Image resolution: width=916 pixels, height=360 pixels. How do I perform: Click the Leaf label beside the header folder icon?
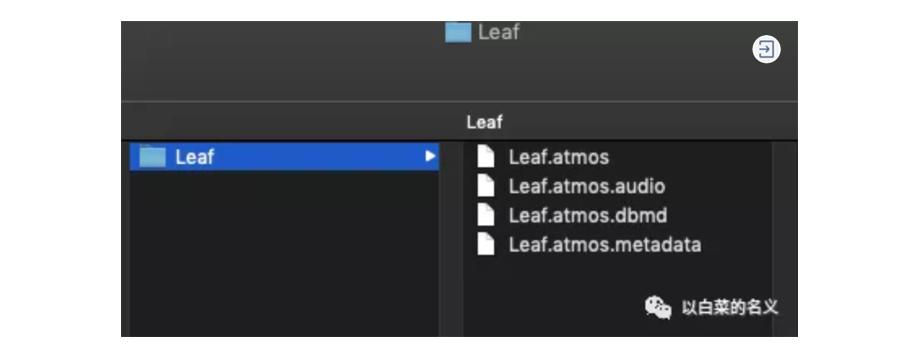[498, 32]
